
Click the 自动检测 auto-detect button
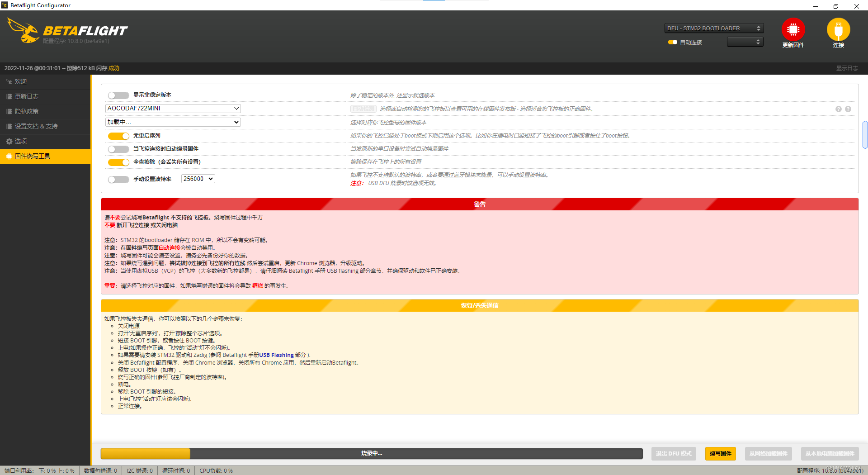363,109
